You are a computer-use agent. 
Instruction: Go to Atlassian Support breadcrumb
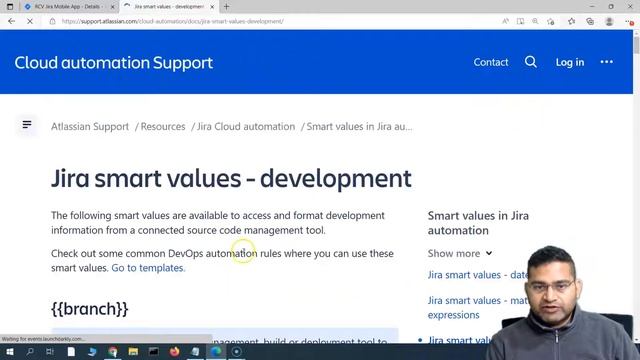[x=90, y=127]
